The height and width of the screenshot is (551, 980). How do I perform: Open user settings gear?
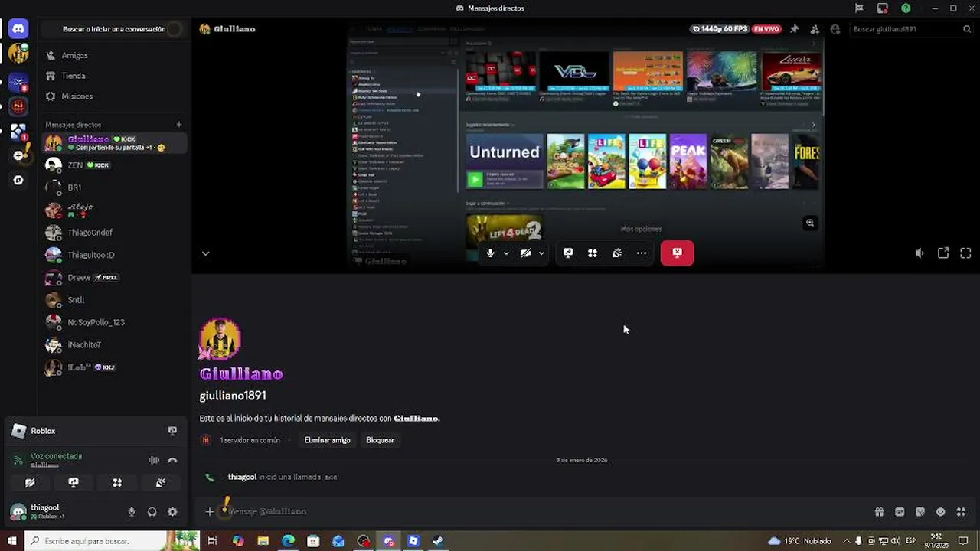tap(172, 512)
